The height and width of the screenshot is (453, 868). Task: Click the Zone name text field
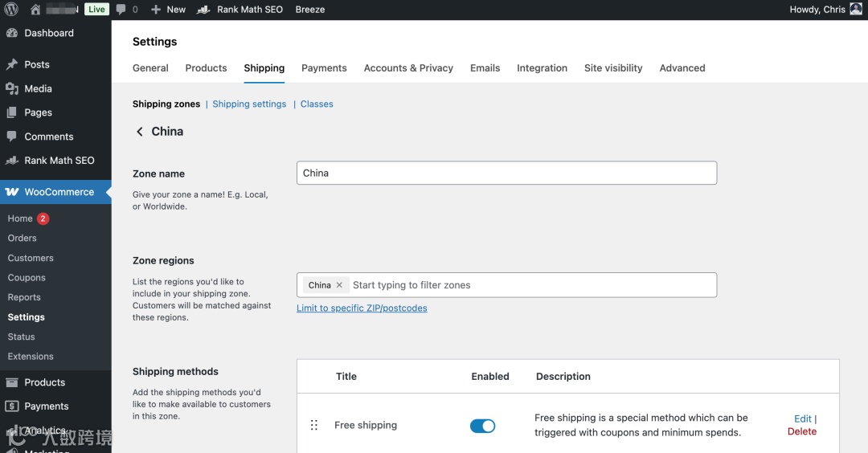tap(506, 173)
